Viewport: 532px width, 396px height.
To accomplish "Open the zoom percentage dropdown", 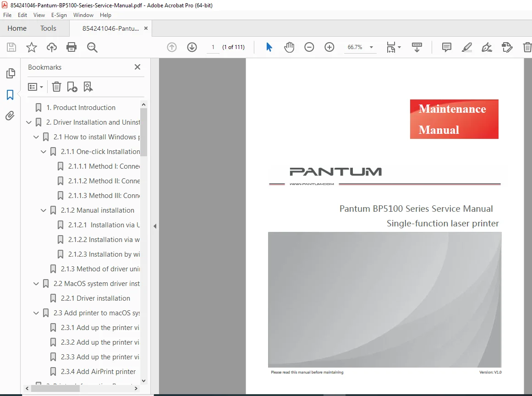I will tap(371, 47).
